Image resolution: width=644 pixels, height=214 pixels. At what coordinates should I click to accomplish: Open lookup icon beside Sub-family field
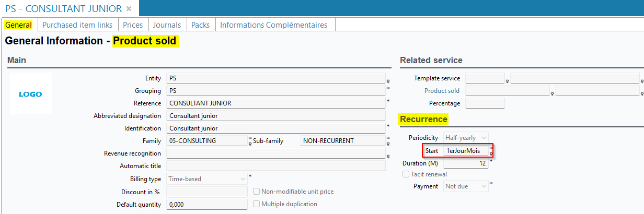click(x=388, y=144)
